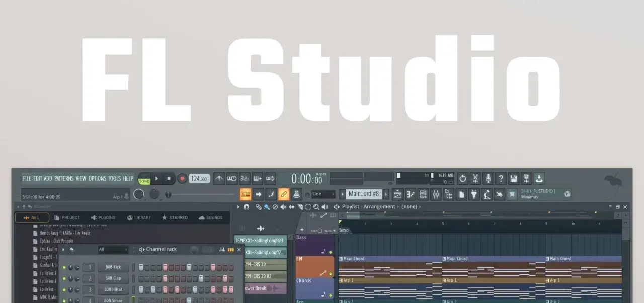Click the shopping cart icon
644x303 pixels.
click(512, 194)
